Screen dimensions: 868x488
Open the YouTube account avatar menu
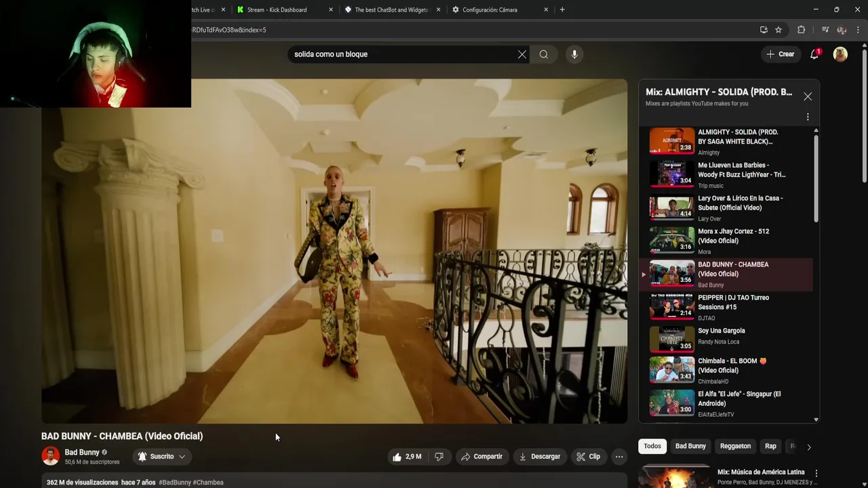840,54
